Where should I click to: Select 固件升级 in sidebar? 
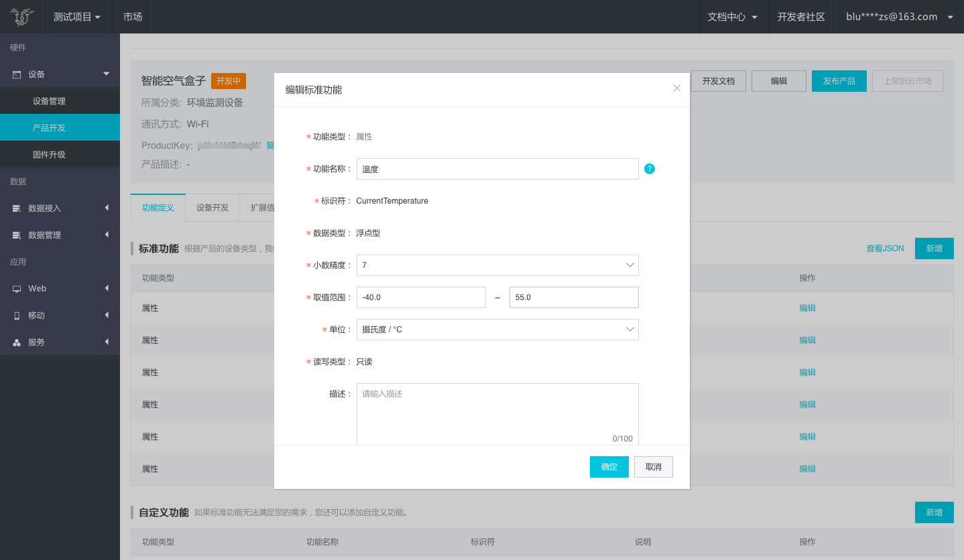pos(60,155)
